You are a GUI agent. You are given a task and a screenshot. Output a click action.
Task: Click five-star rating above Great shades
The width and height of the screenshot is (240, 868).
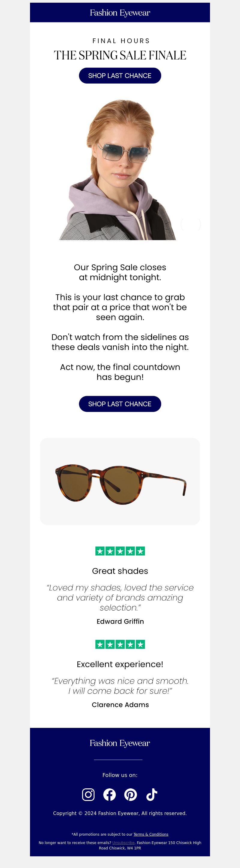(120, 551)
